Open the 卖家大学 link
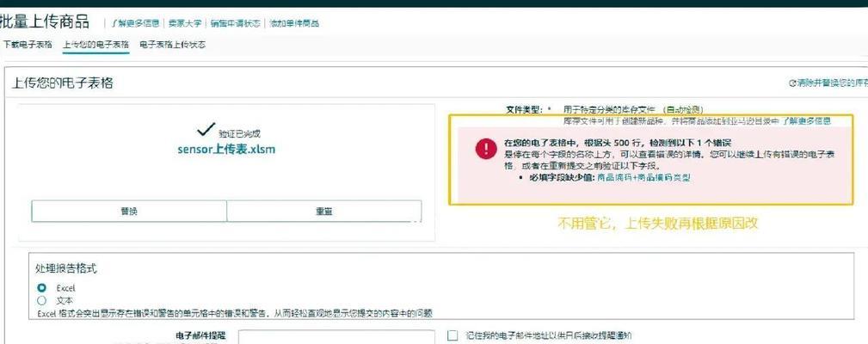868x344 pixels. click(x=185, y=23)
